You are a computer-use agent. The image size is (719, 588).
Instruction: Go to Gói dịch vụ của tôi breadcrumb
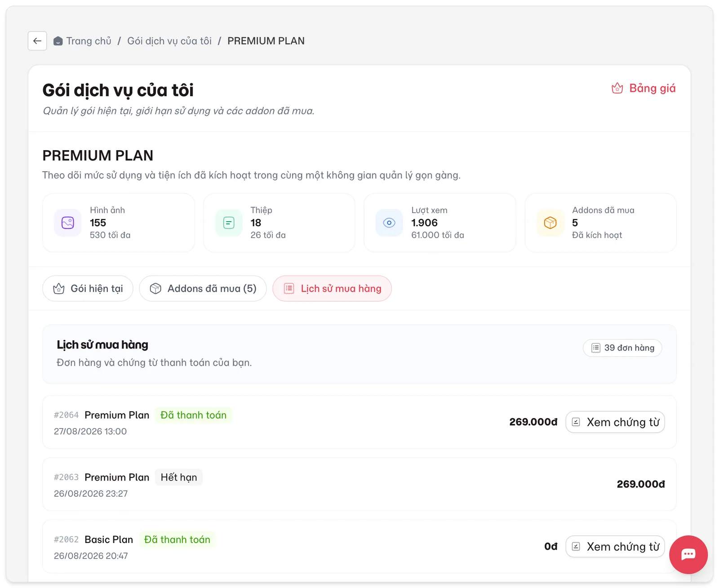coord(169,41)
